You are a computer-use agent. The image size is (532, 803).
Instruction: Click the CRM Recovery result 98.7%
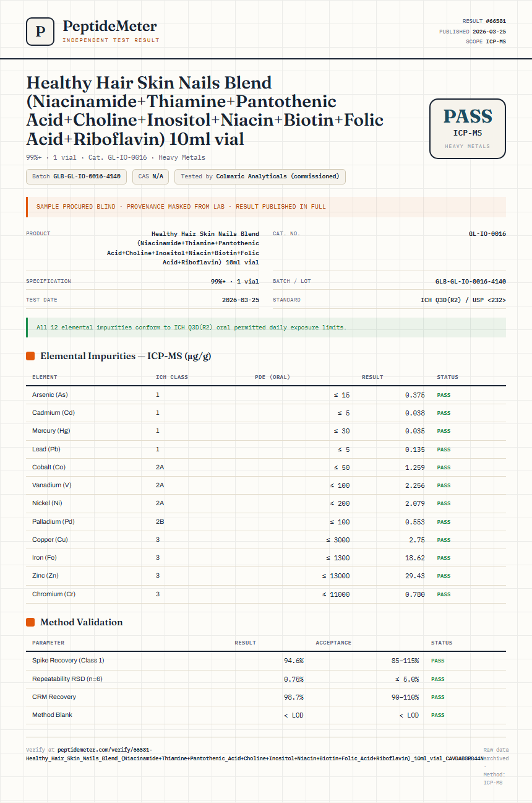[x=294, y=697]
